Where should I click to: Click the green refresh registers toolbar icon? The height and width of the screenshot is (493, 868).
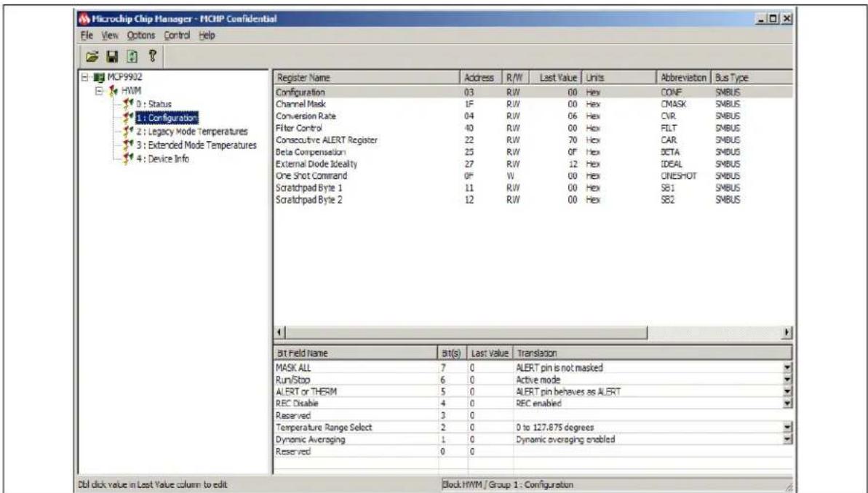tap(132, 56)
